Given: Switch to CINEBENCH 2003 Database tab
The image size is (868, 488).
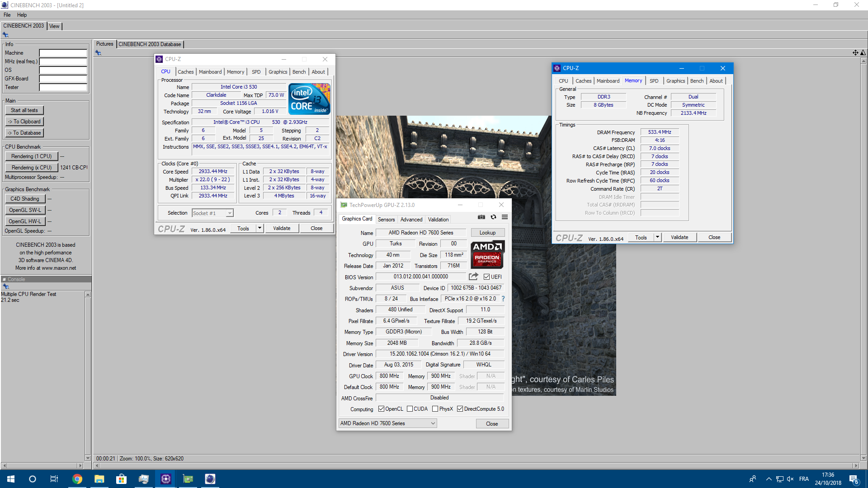Looking at the screenshot, I should (x=150, y=44).
